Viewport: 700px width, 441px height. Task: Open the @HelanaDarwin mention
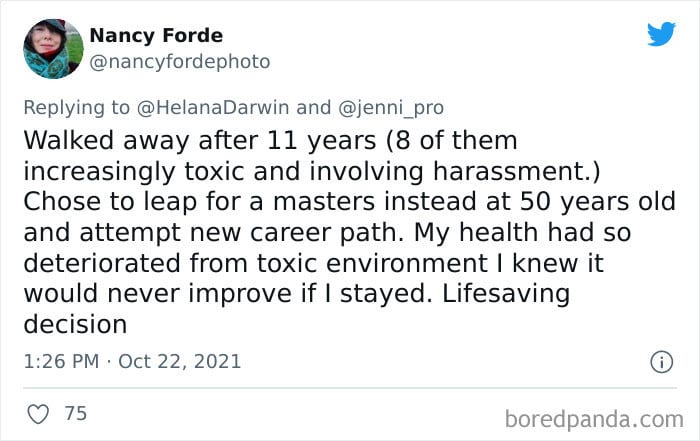click(x=213, y=108)
